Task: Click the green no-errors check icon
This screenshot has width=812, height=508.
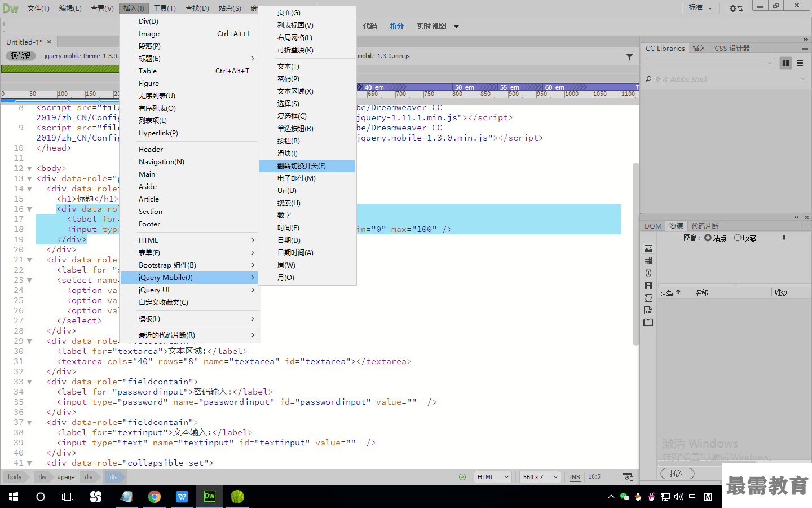Action: pyautogui.click(x=462, y=477)
